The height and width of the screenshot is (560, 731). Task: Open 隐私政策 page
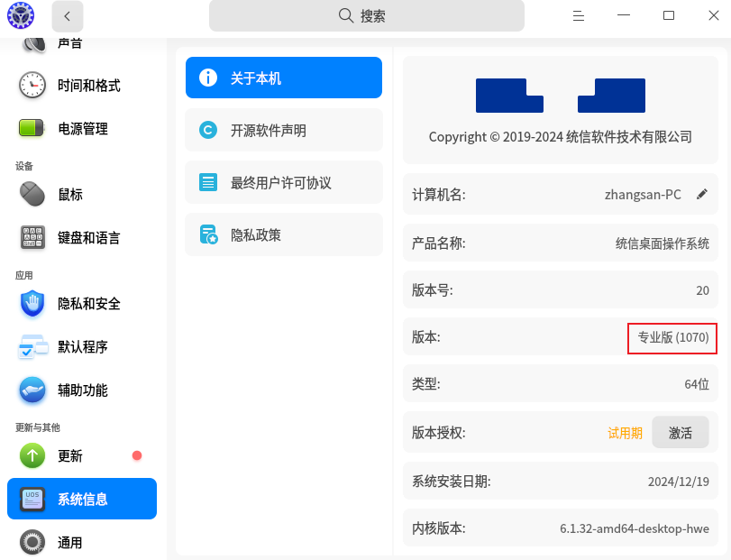point(284,234)
